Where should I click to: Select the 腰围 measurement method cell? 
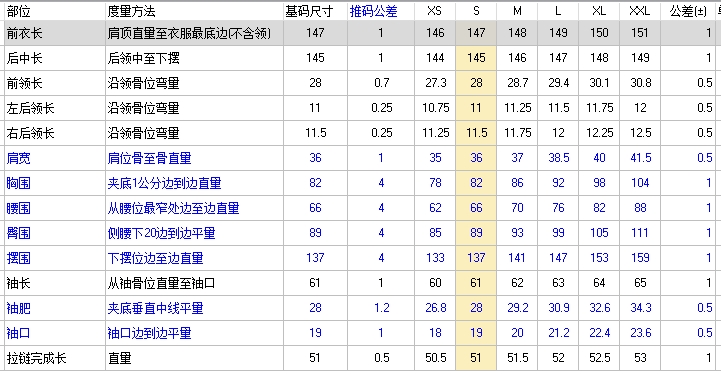tap(173, 208)
